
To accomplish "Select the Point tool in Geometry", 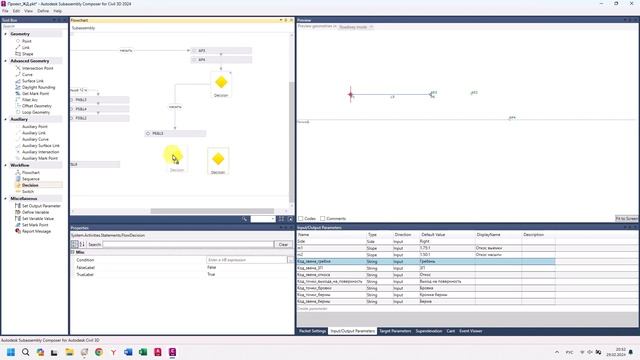I will [27, 41].
